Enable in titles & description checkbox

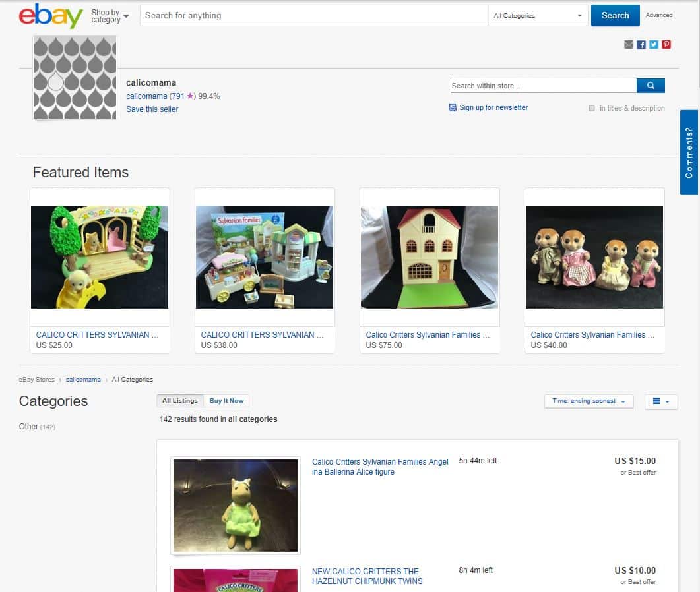[x=592, y=108]
